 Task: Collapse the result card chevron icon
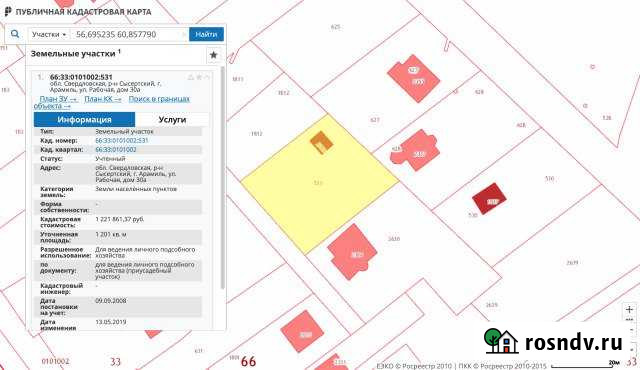coord(207,77)
